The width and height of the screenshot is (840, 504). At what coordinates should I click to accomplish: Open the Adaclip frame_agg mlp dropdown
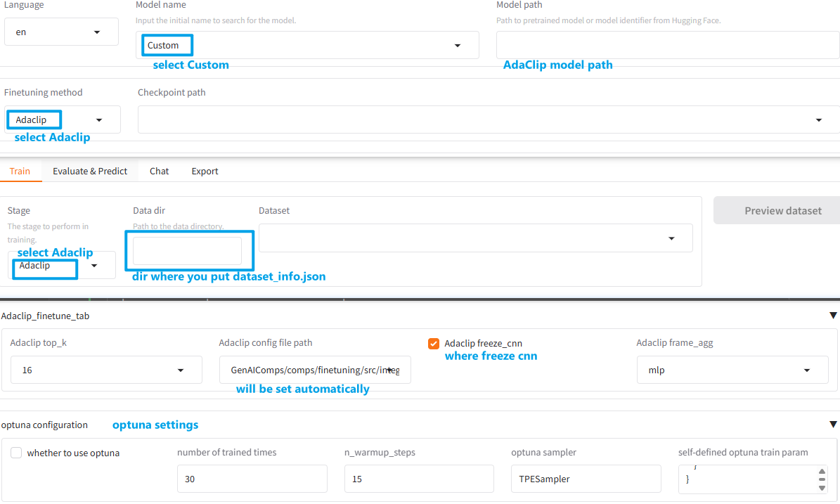806,370
